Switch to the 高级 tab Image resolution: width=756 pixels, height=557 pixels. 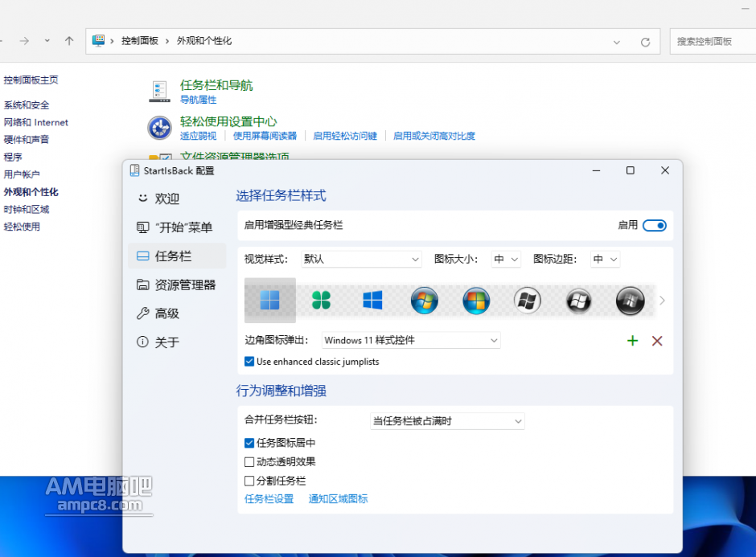(177, 313)
